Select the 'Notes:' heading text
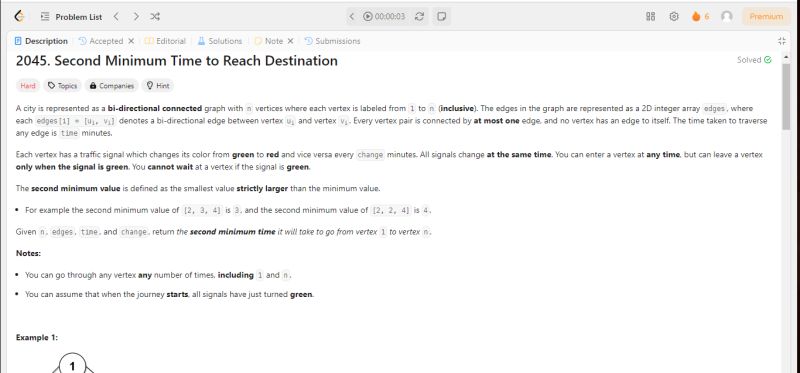Viewport: 800px width, 373px height. point(28,253)
